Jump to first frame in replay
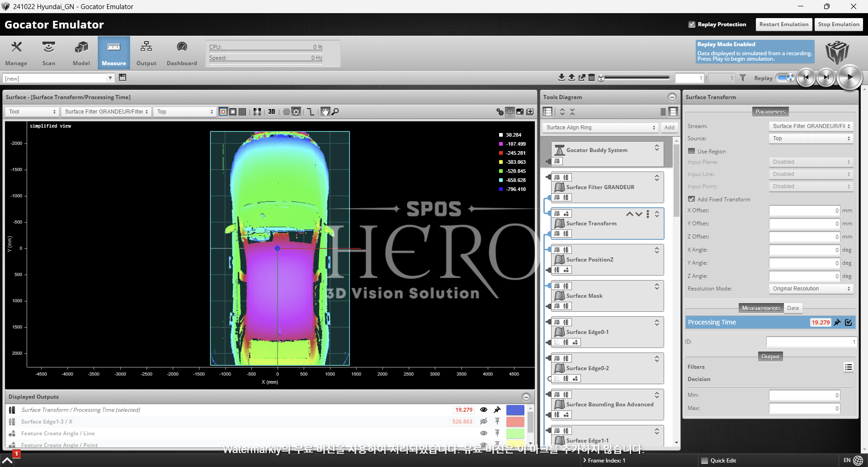868x467 pixels. (x=806, y=77)
